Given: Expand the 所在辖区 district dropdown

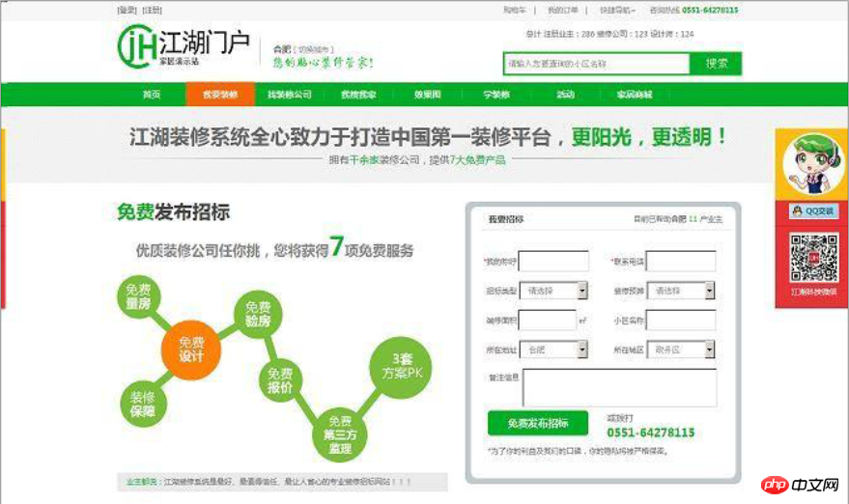Looking at the screenshot, I should (x=681, y=350).
